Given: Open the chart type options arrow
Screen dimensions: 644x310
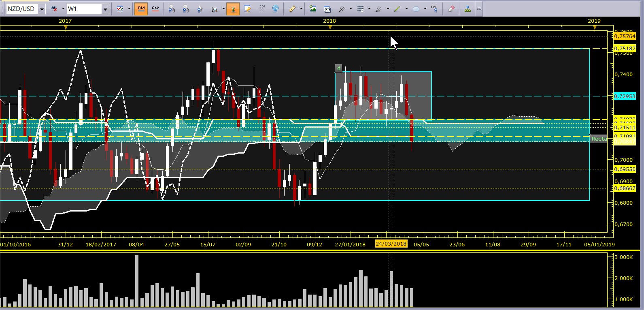Looking at the screenshot, I should pos(129,9).
